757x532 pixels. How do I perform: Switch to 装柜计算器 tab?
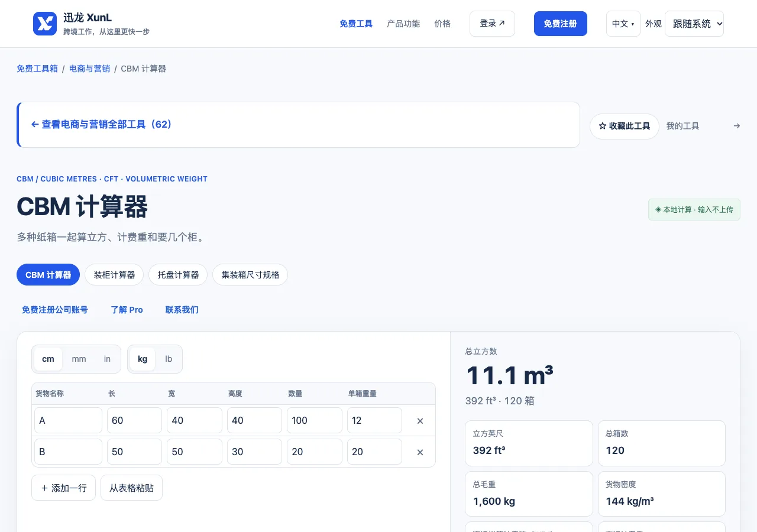coord(114,275)
